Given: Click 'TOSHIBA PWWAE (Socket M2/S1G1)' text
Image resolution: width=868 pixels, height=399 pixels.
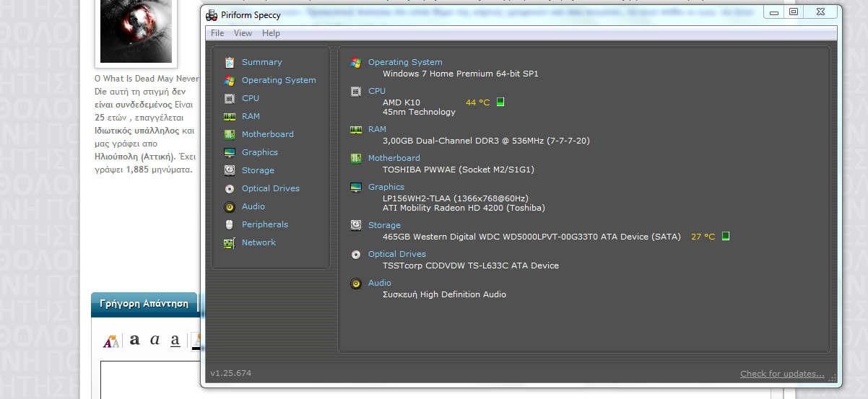Looking at the screenshot, I should click(459, 170).
